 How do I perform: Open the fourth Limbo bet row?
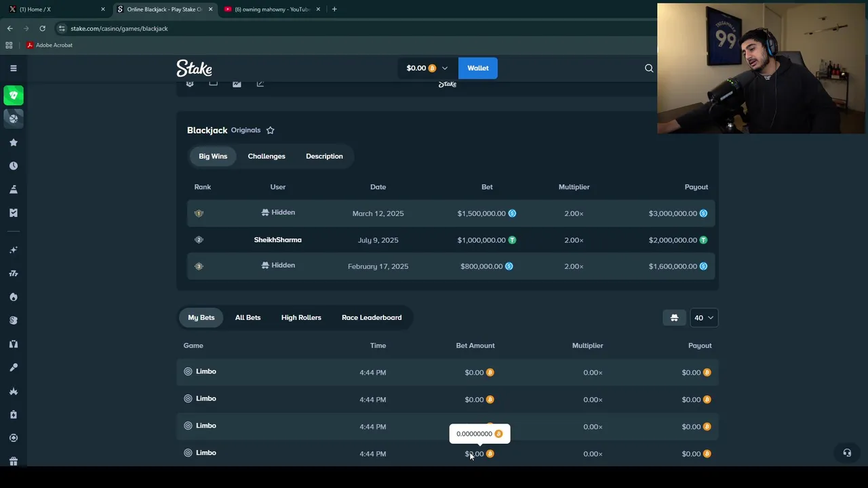[x=448, y=453]
